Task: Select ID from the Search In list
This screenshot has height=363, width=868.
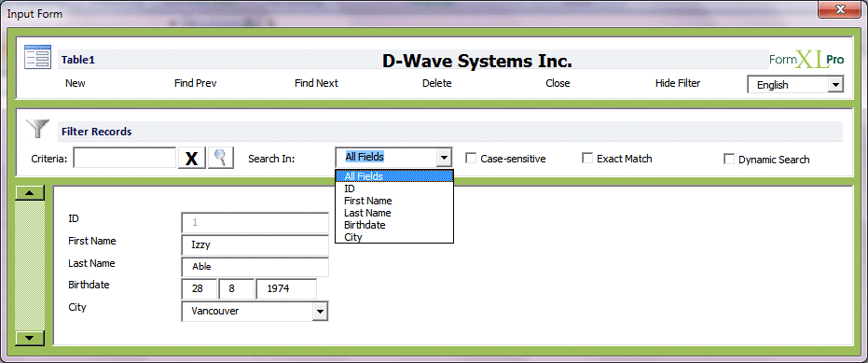Action: tap(394, 188)
